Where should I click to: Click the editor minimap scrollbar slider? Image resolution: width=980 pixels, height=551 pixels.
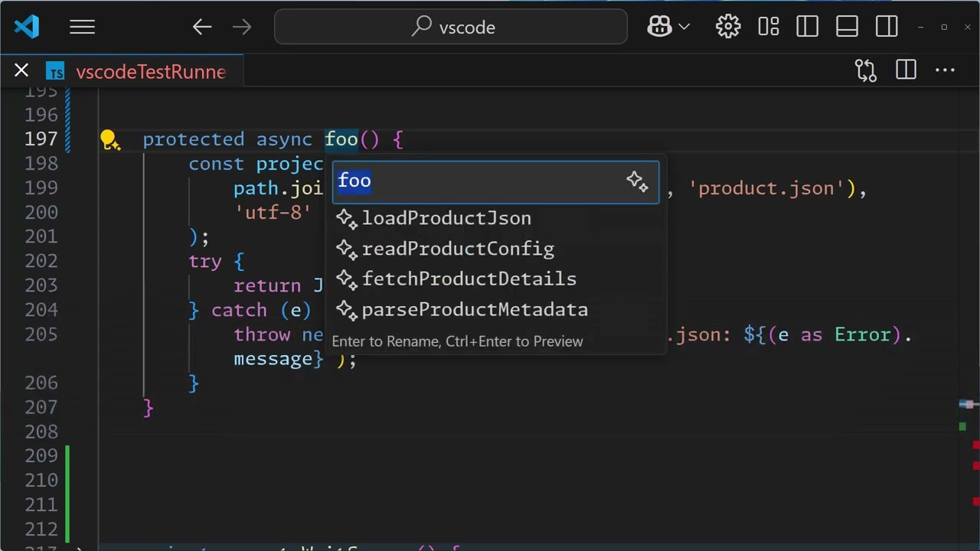click(x=969, y=404)
